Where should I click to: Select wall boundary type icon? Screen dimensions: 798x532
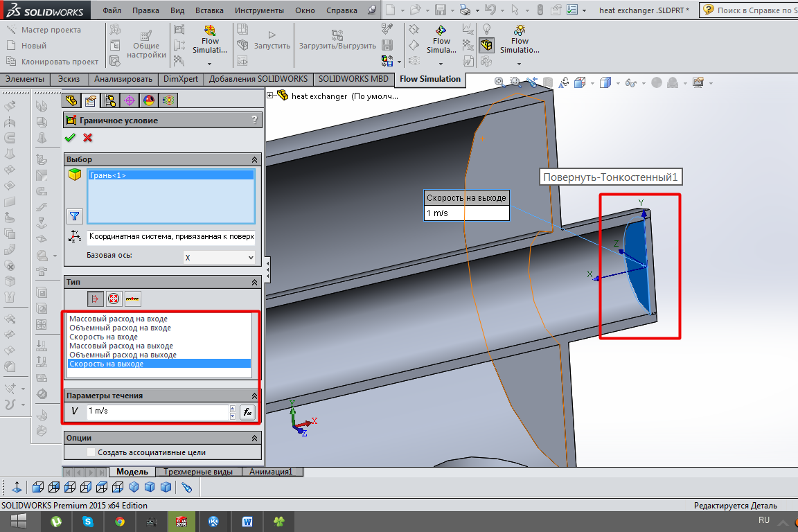(x=132, y=299)
